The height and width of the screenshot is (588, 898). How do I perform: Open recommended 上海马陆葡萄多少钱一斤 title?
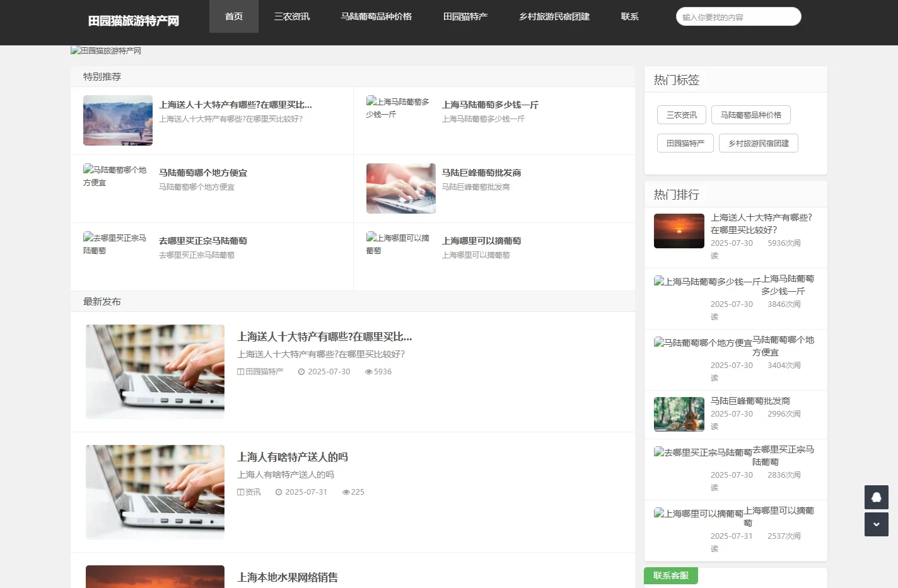coord(490,105)
